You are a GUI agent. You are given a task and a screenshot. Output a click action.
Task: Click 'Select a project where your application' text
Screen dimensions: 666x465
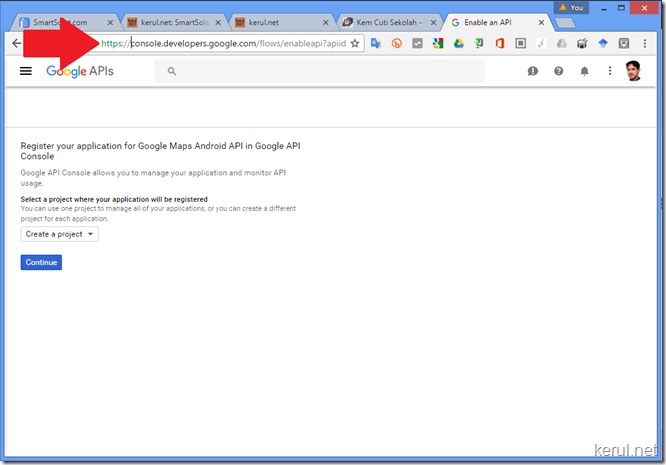coord(114,199)
